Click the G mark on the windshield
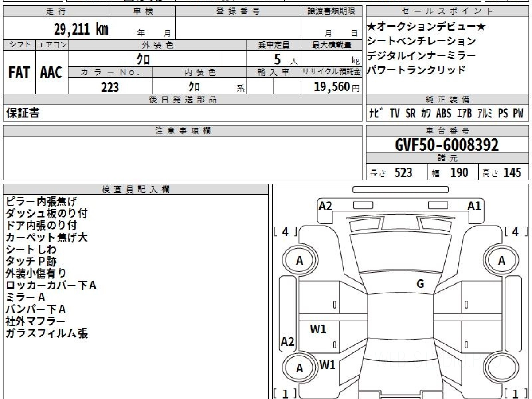 [420, 284]
